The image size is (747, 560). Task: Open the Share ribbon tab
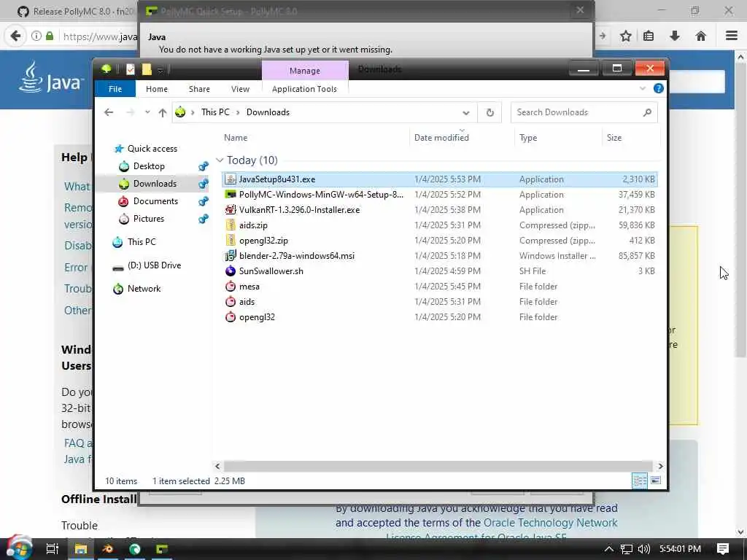199,89
